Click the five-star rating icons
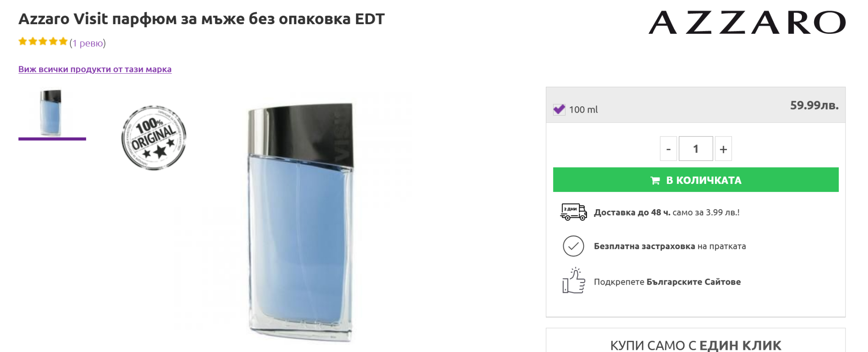The width and height of the screenshot is (868, 352). tap(43, 42)
